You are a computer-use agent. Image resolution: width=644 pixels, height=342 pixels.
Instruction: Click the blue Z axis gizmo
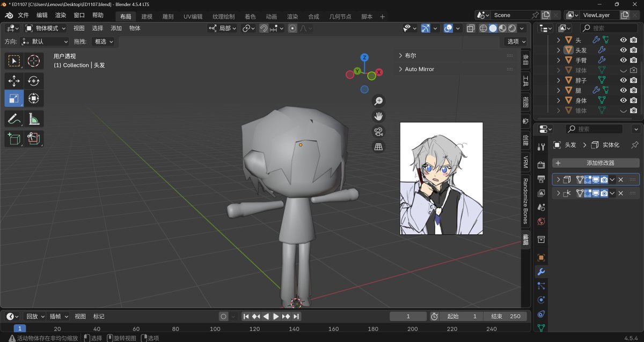tap(364, 57)
